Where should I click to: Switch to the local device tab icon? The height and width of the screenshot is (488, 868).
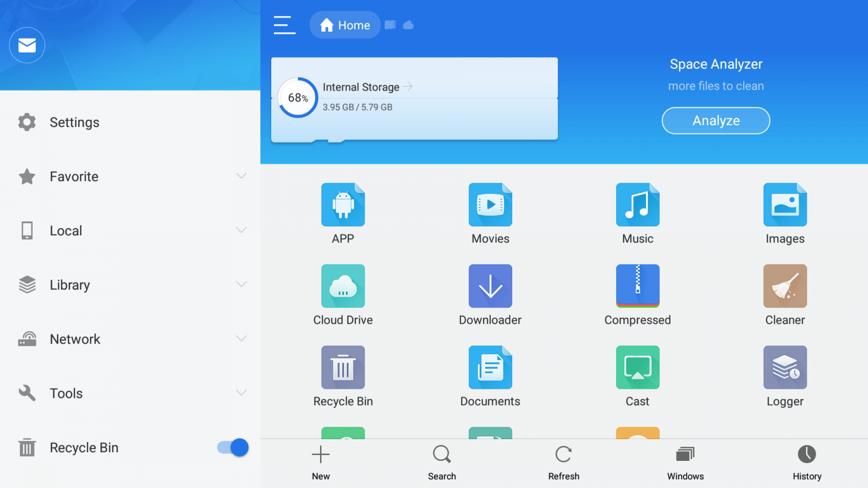tap(390, 25)
